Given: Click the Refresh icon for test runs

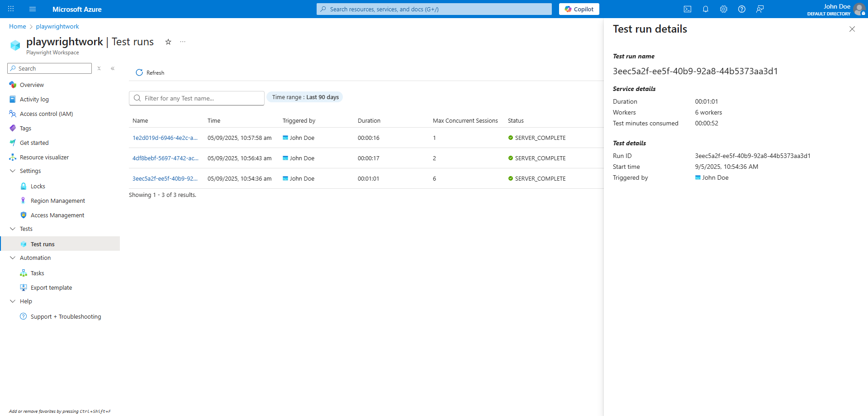Looking at the screenshot, I should click(x=139, y=72).
